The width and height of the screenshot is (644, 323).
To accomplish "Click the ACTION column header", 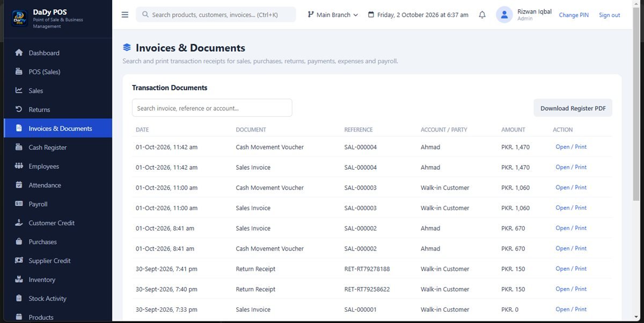I will click(x=562, y=130).
